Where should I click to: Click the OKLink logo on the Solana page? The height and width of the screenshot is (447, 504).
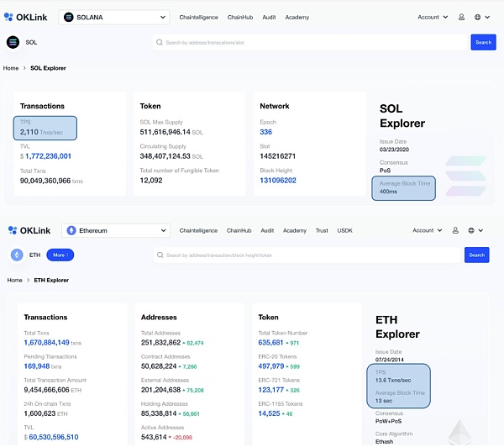(x=27, y=17)
